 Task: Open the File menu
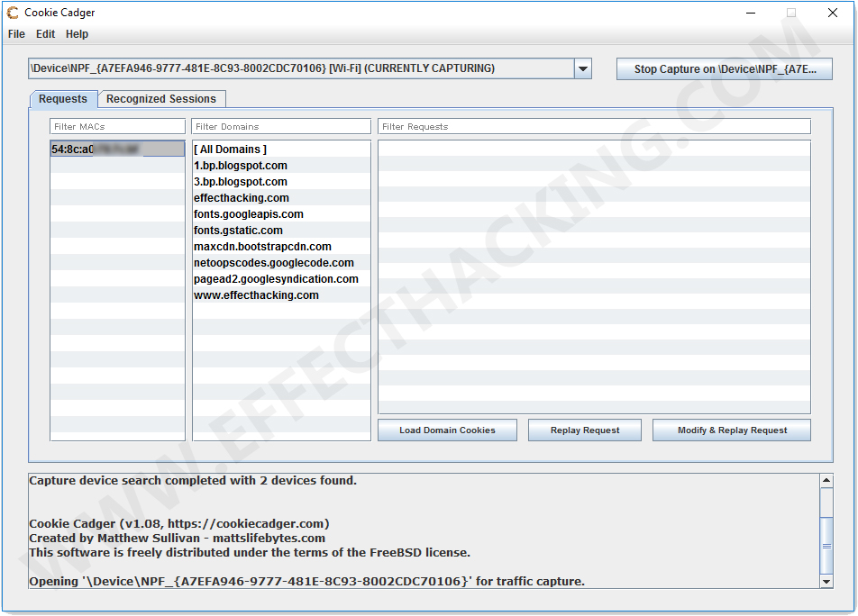point(15,33)
